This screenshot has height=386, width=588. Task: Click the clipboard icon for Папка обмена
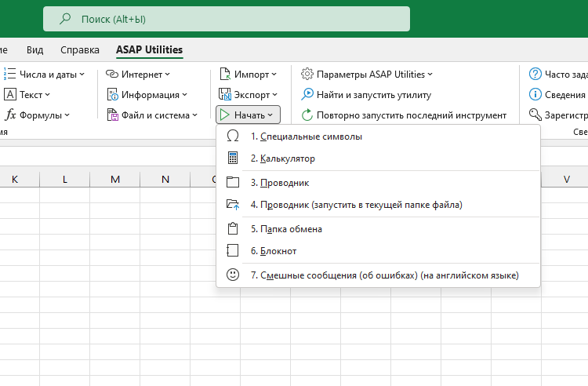[x=233, y=228]
